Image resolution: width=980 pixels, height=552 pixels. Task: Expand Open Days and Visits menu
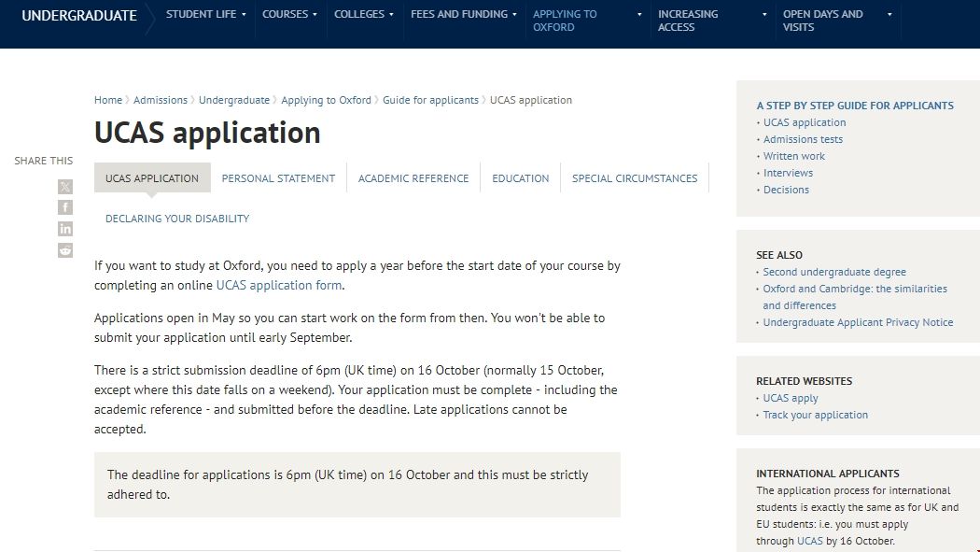[837, 21]
